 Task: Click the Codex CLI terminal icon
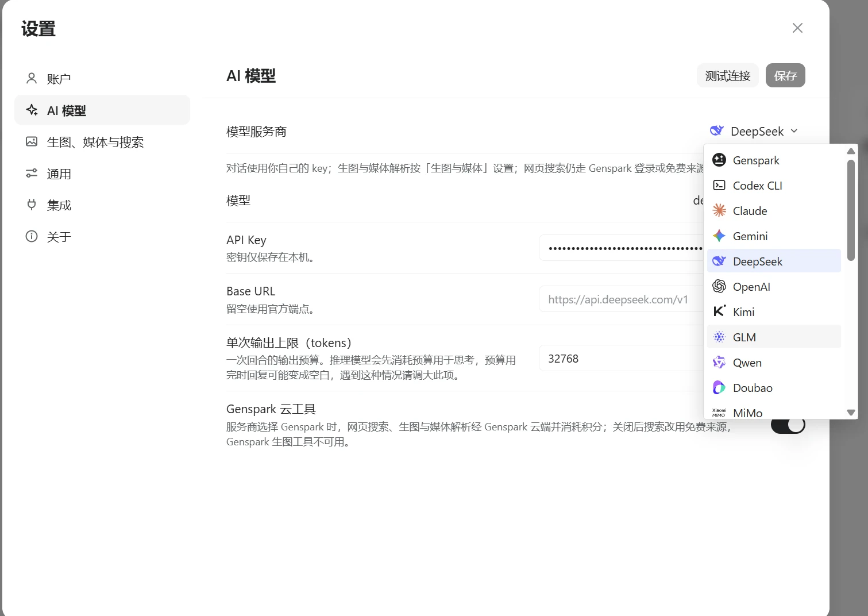(x=719, y=185)
